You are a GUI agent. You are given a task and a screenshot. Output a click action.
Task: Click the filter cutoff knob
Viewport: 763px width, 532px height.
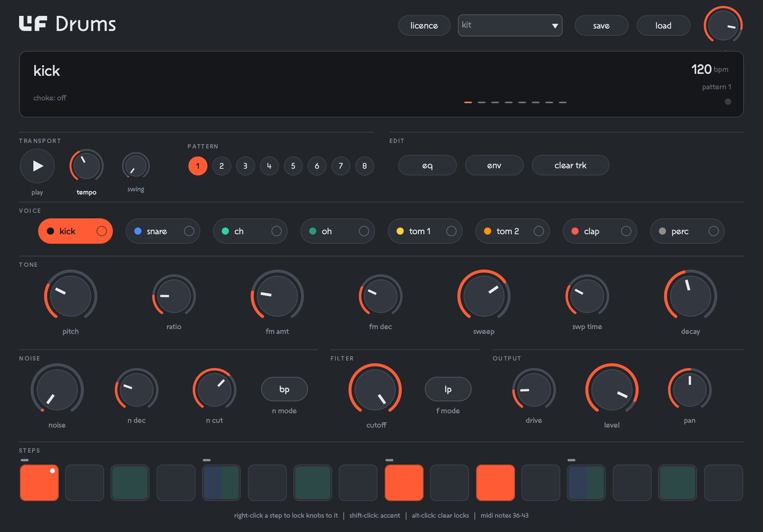point(375,389)
